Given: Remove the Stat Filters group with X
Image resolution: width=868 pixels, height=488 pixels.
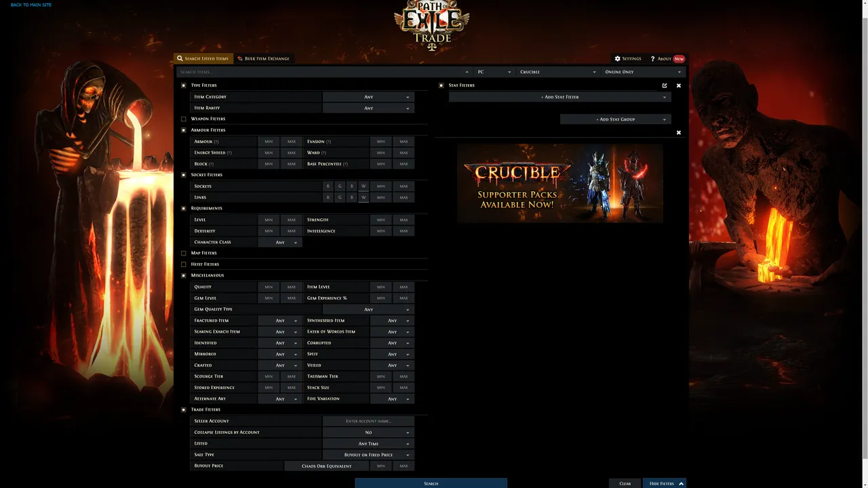Looking at the screenshot, I should (x=679, y=85).
